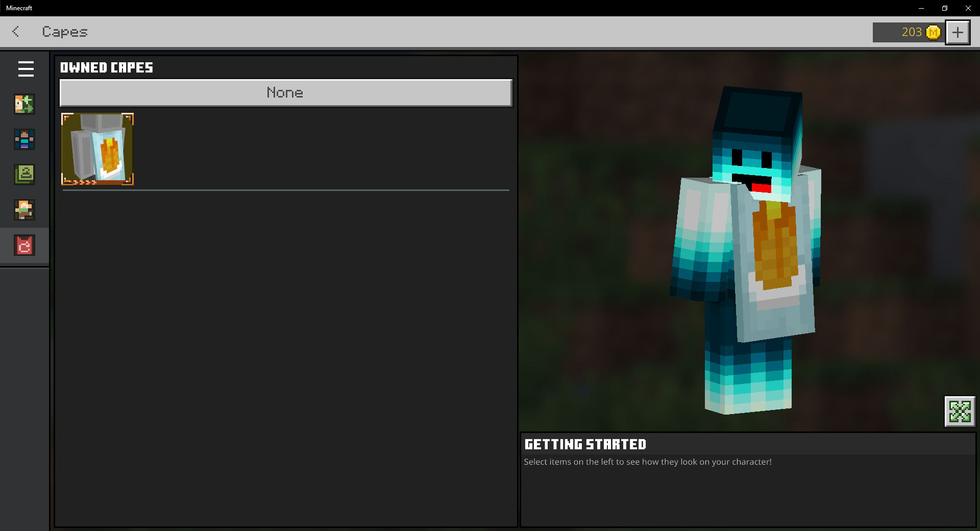Open the hamburger menu in the sidebar
Viewport: 980px width, 531px height.
[26, 69]
